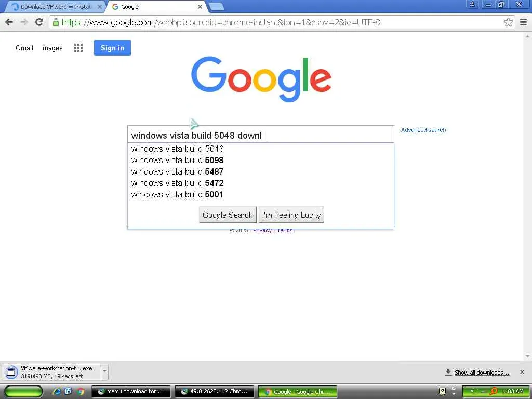Screen dimensions: 532x399
Task: Choose suggestion windows vista build 5001
Action: coord(261,195)
